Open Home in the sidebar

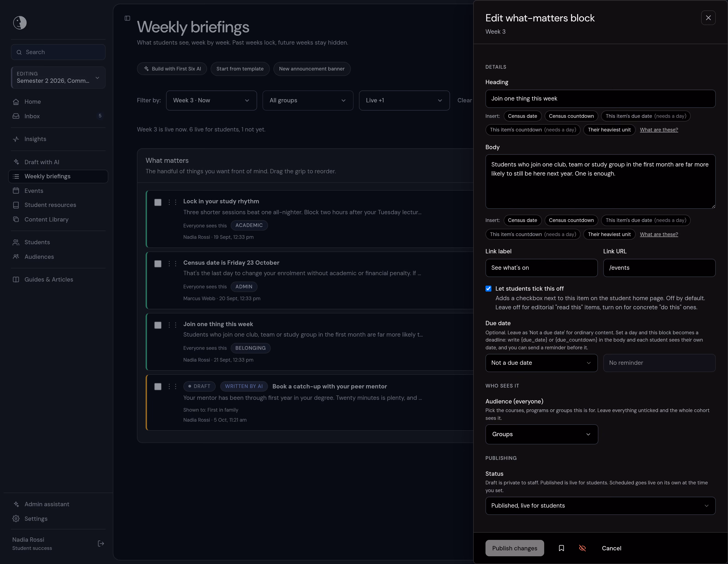coord(58,102)
